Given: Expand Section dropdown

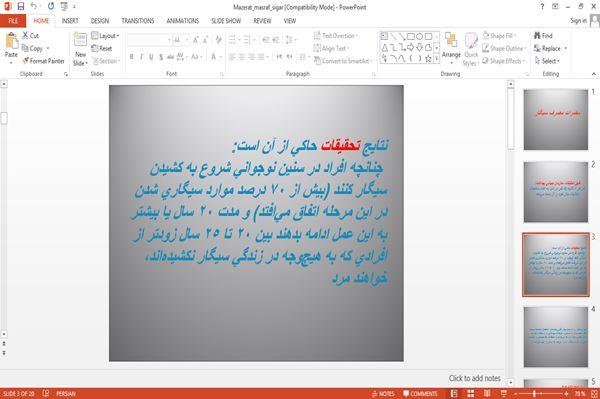Looking at the screenshot, I should (x=106, y=61).
